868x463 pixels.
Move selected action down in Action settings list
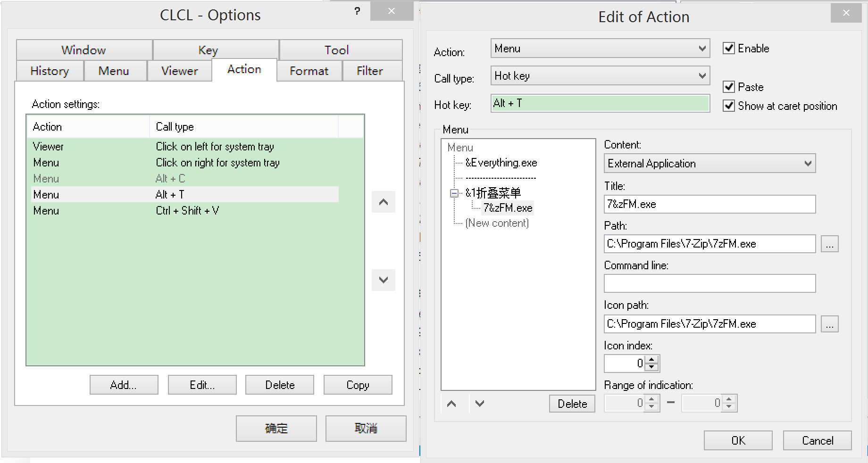coord(383,280)
